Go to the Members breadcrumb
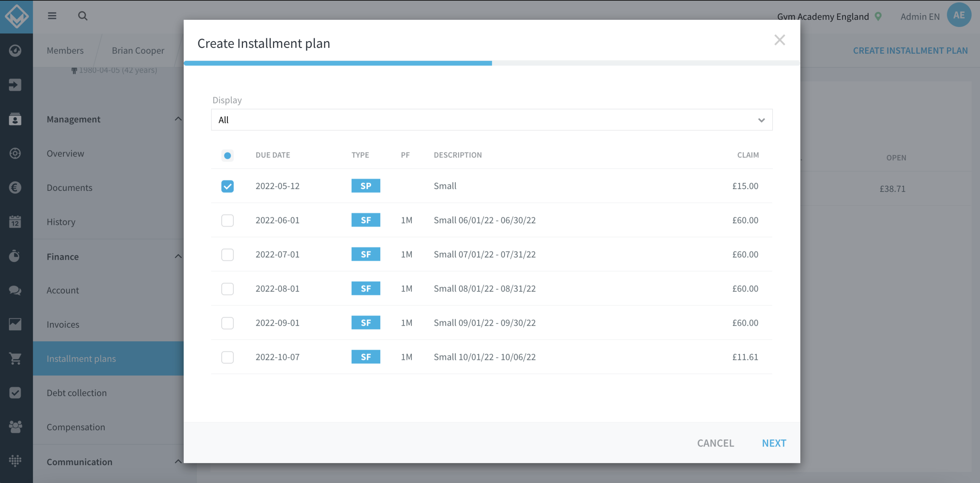This screenshot has height=483, width=980. click(x=65, y=50)
